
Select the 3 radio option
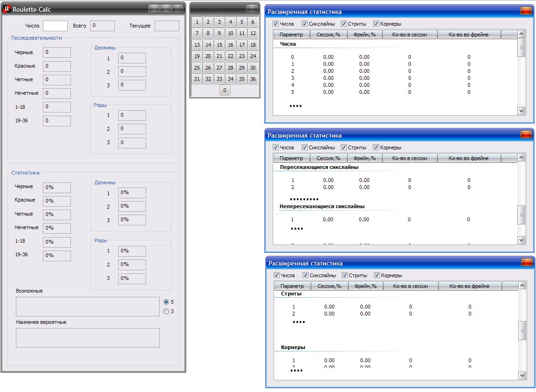(166, 311)
